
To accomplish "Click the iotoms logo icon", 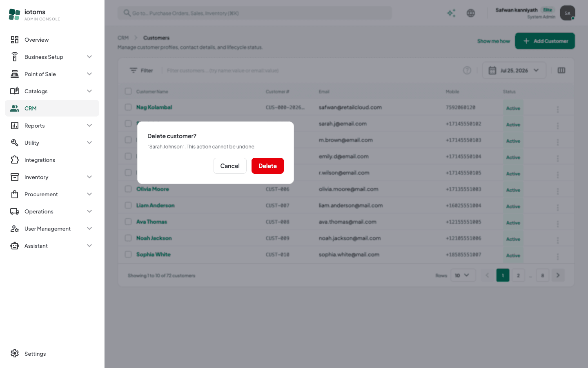I will click(14, 15).
